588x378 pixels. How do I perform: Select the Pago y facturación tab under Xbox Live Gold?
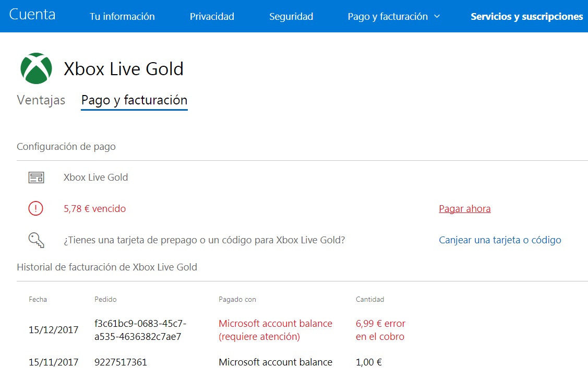pyautogui.click(x=134, y=100)
